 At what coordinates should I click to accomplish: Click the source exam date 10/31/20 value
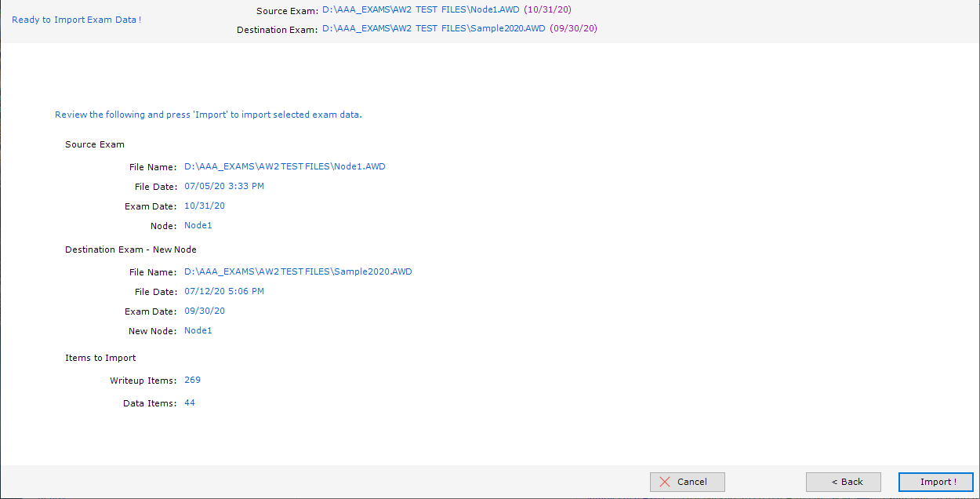pos(204,206)
